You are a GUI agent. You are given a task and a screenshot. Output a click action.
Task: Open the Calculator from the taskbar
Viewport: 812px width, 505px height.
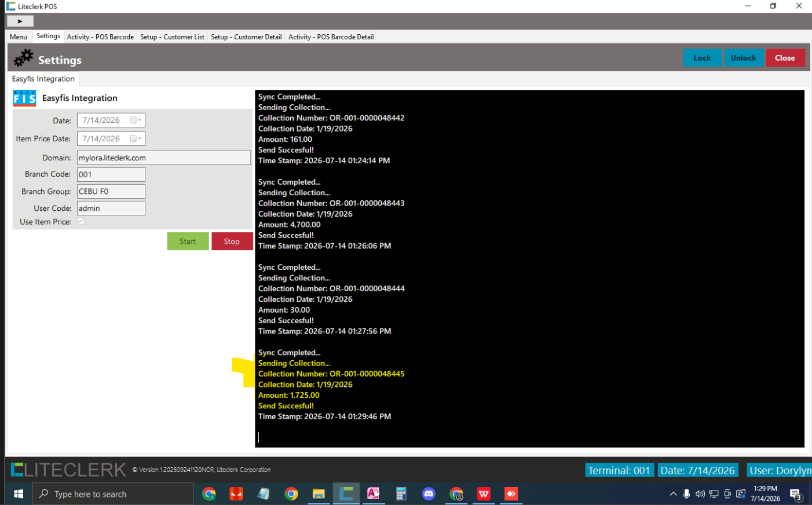(401, 494)
